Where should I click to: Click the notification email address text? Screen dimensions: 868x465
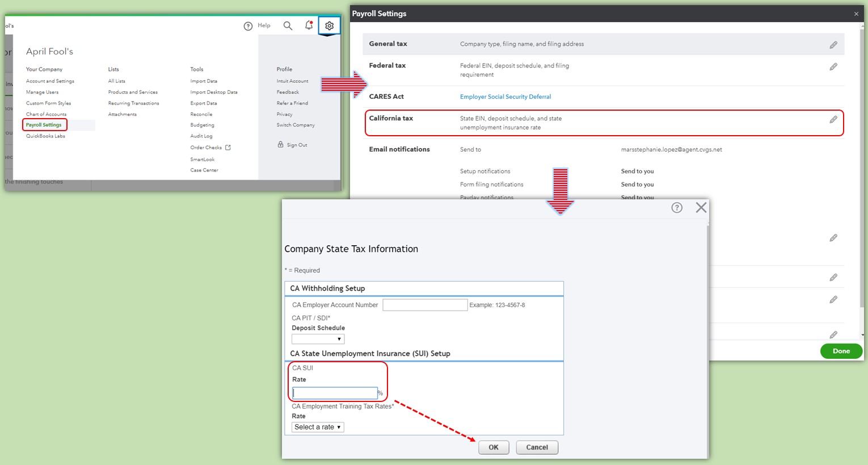[x=672, y=150]
